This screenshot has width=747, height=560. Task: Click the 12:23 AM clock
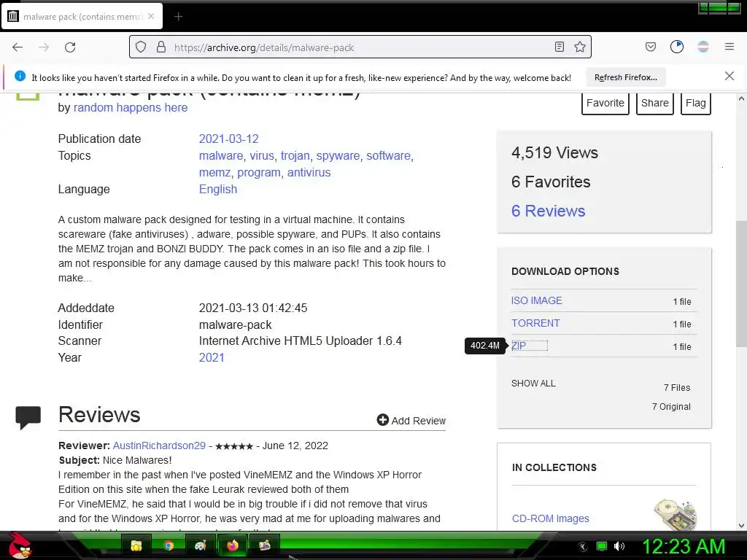coord(684,546)
